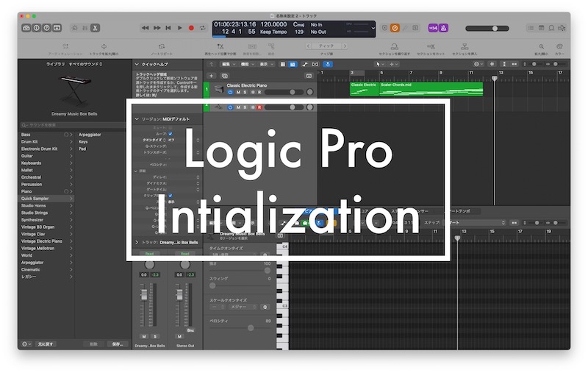
Task: Click the Scaler-Chords.mid region
Action: (431, 89)
